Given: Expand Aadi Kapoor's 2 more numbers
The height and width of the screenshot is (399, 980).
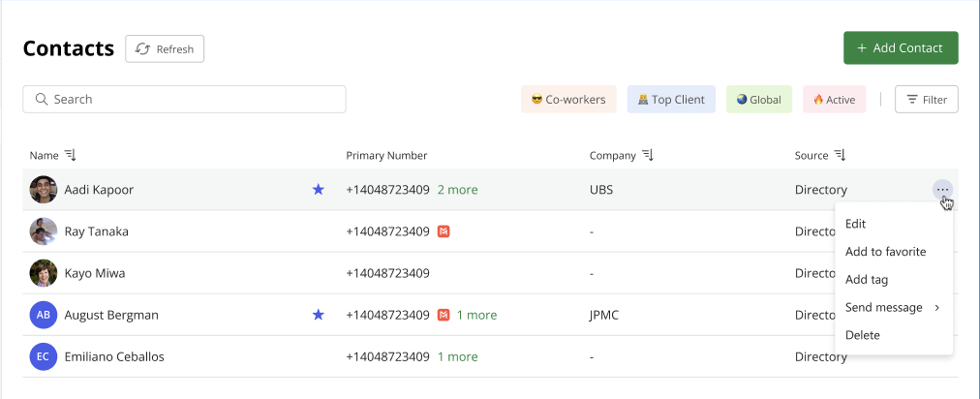Looking at the screenshot, I should tap(457, 190).
